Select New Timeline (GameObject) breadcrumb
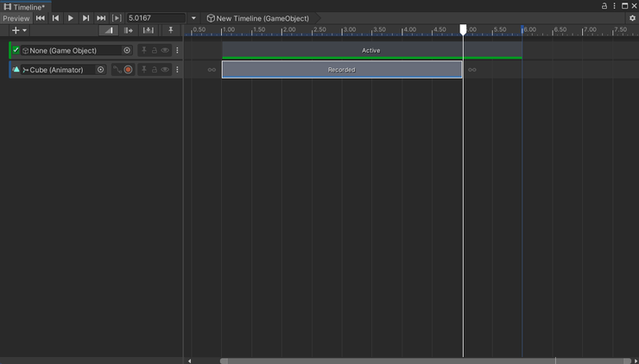The width and height of the screenshot is (639, 364). coord(258,18)
